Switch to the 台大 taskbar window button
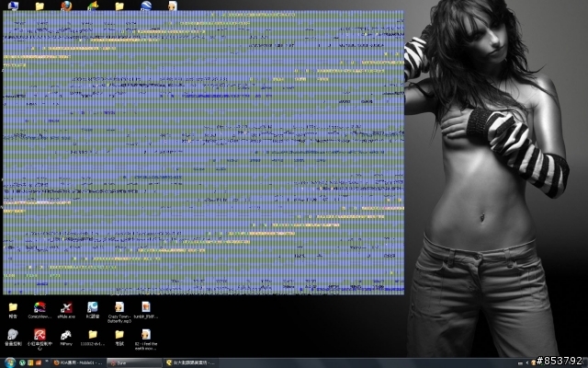Image resolution: width=588 pixels, height=368 pixels. 190,362
